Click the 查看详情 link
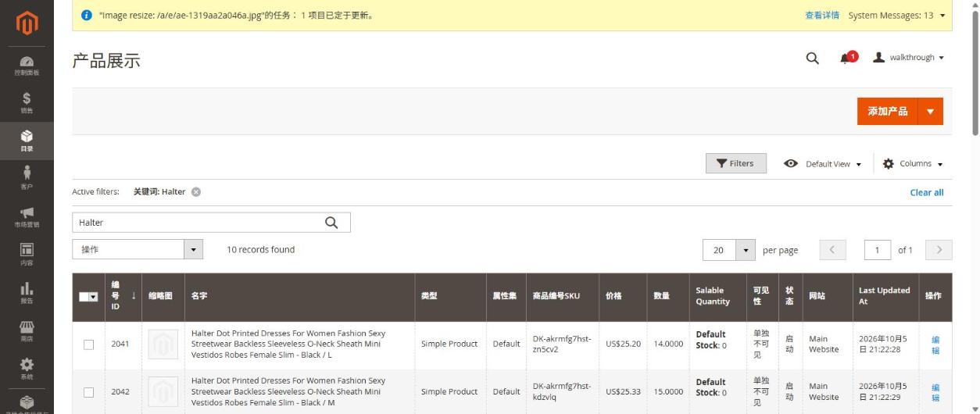 click(x=822, y=16)
